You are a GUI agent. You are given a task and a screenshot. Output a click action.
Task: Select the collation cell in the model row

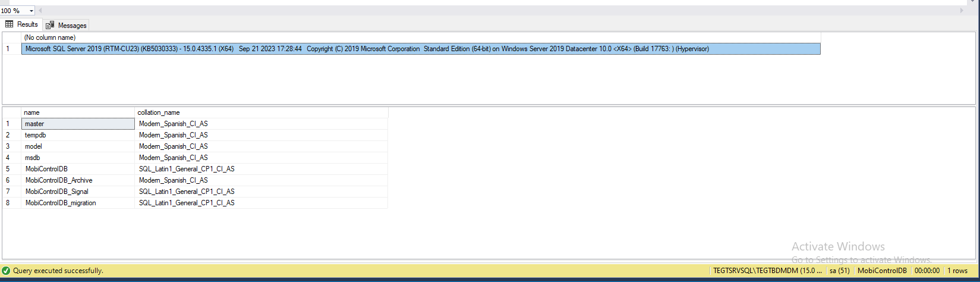(x=261, y=146)
